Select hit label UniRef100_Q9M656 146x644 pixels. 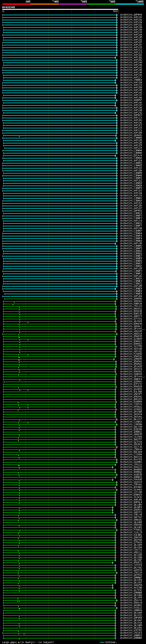[131, 299]
